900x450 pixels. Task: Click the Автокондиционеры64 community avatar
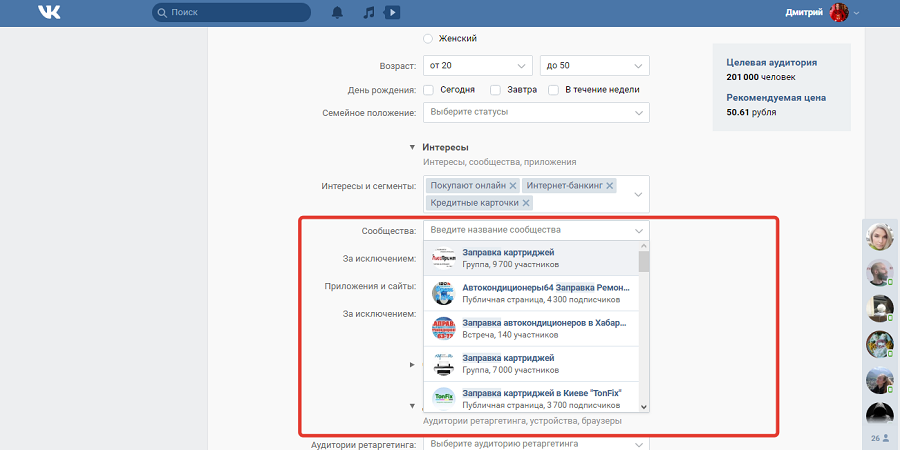443,293
